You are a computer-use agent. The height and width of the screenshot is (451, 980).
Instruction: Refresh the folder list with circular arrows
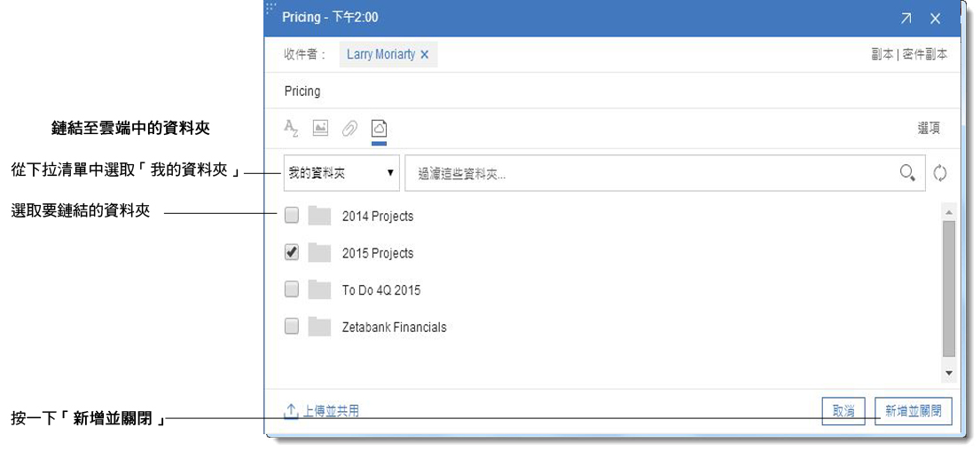pyautogui.click(x=940, y=173)
